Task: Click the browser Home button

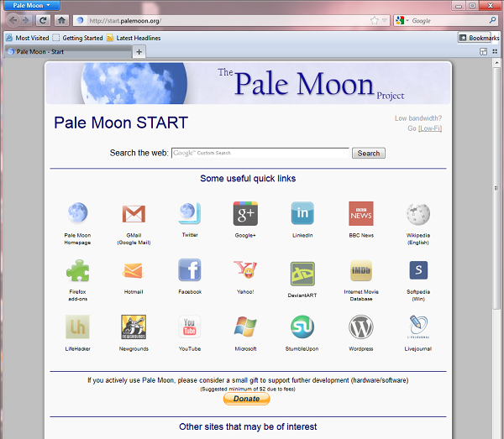Action: 61,20
